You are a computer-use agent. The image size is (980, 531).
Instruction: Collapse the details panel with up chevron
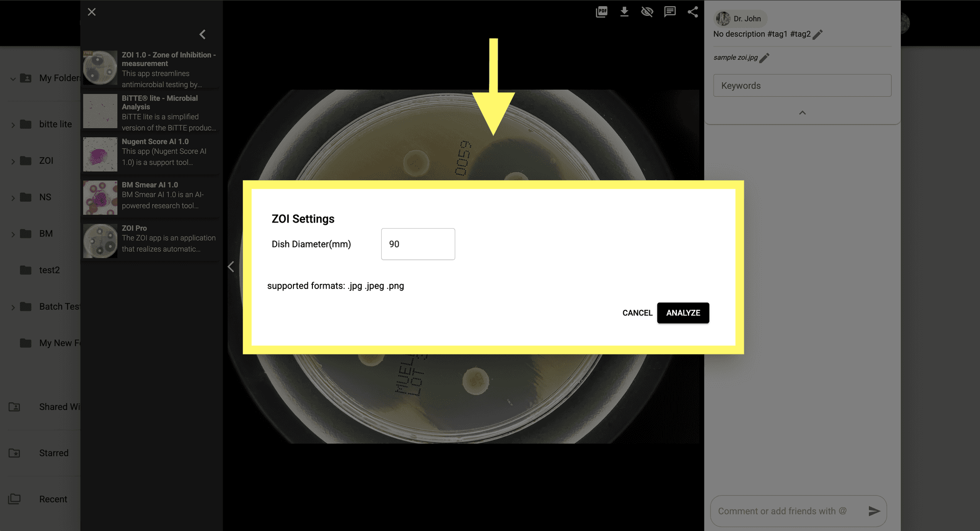[x=802, y=113]
